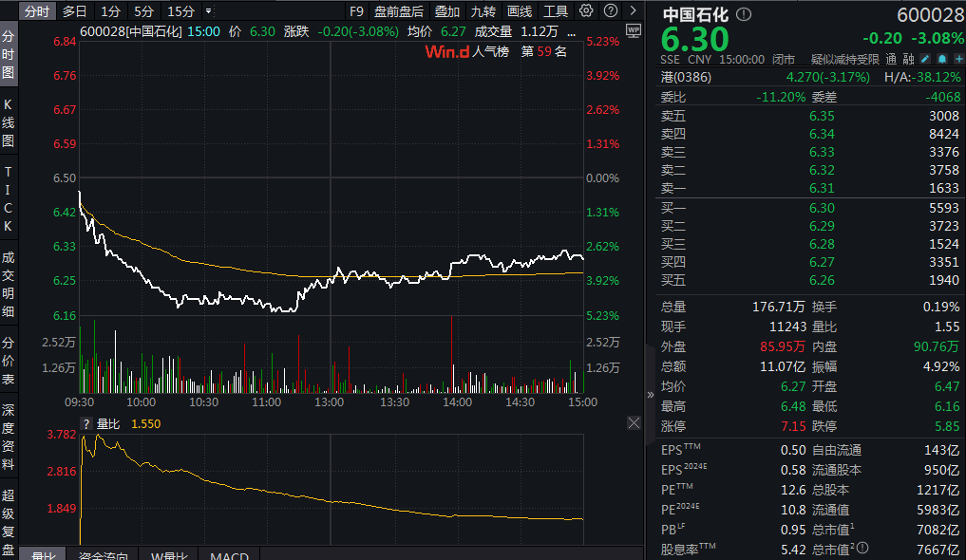
Task: Click the pencil note icon
Action: pos(925,59)
